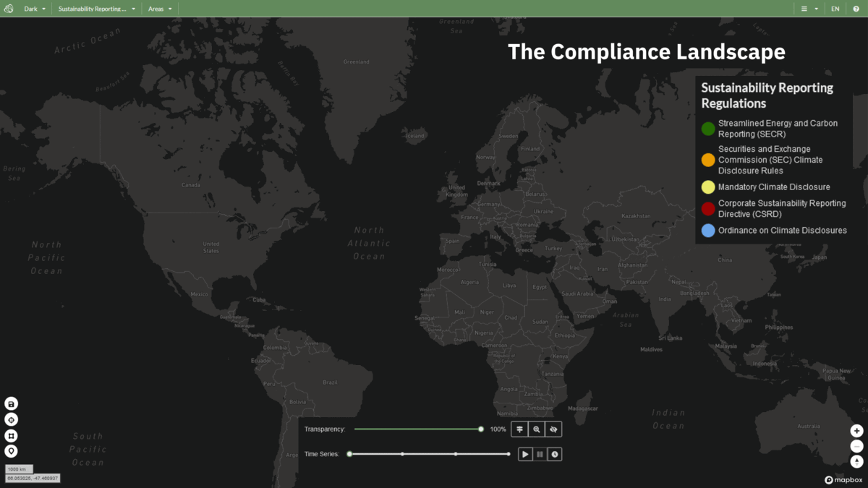Open the Areas dropdown menu
Viewport: 868px width, 488px height.
[160, 9]
